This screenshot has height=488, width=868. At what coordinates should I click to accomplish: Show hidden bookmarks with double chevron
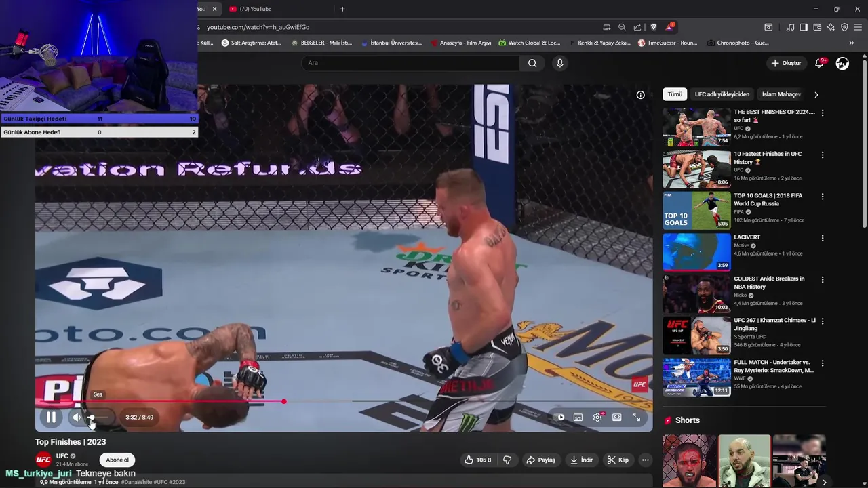pyautogui.click(x=852, y=43)
